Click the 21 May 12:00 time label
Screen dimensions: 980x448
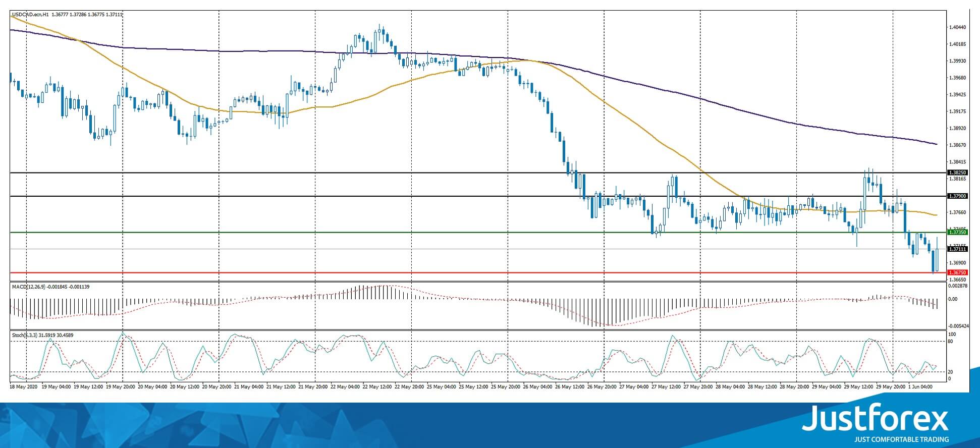tap(281, 387)
